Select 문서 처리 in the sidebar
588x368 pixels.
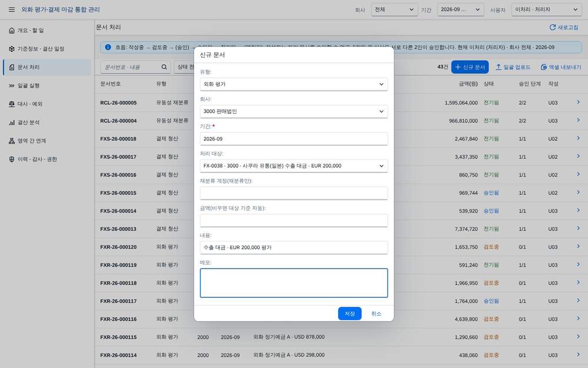click(x=47, y=67)
